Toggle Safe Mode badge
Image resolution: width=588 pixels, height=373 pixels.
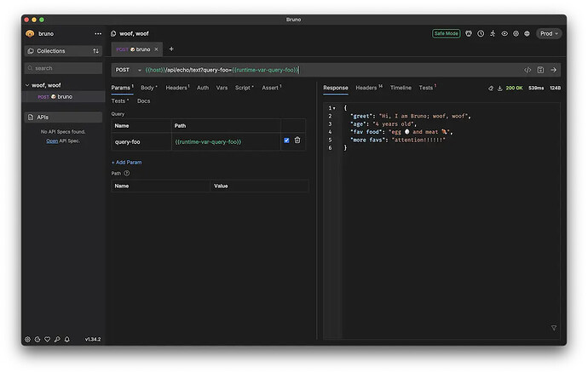point(446,34)
